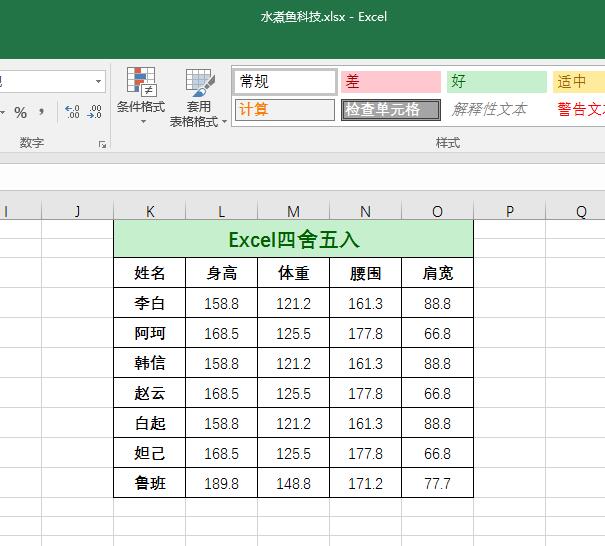
Task: Select 妲己's weight cell 125.5
Action: (x=293, y=453)
